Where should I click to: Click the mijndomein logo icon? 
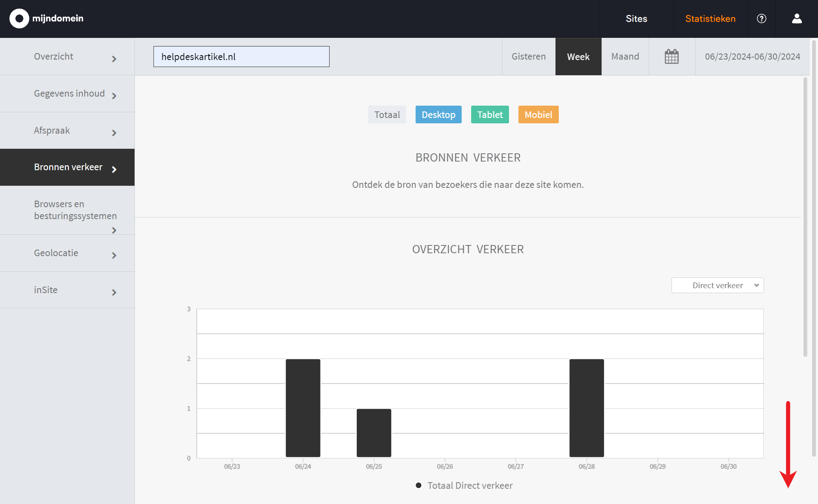pyautogui.click(x=19, y=18)
